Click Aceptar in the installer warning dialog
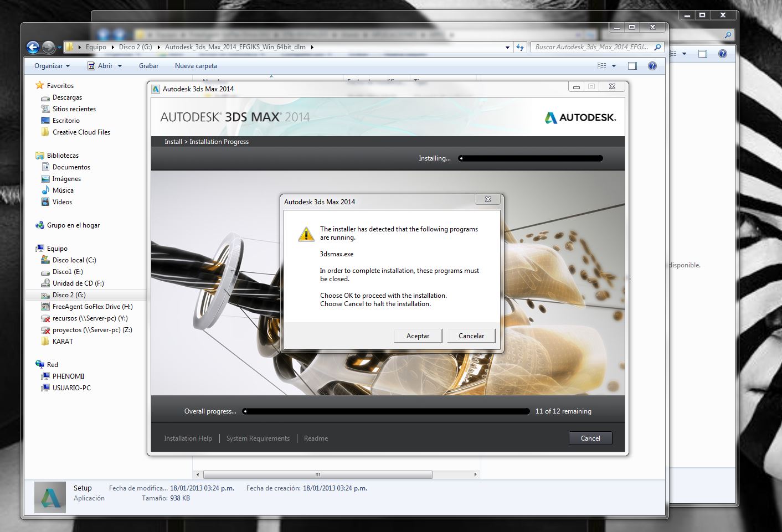782x532 pixels. click(418, 336)
